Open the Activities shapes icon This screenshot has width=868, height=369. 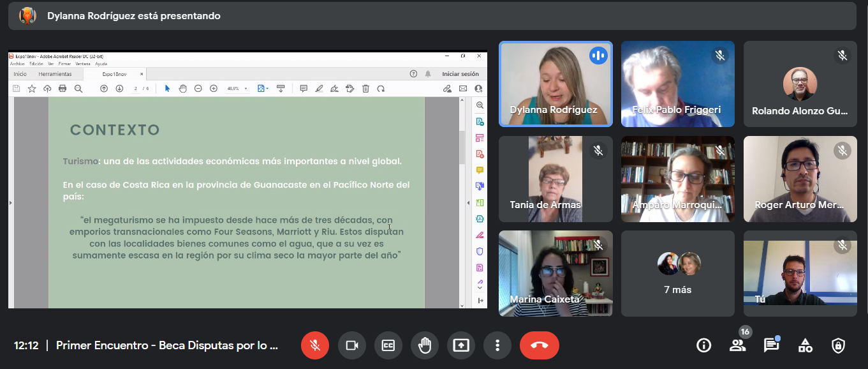[805, 345]
